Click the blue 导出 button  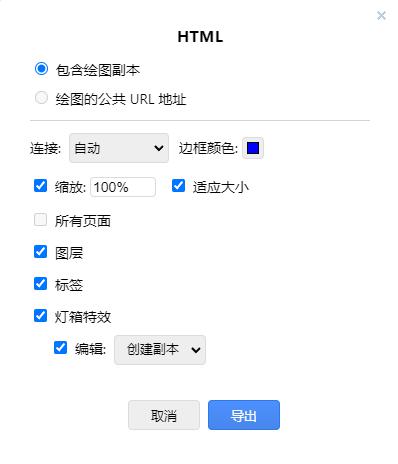coord(244,415)
